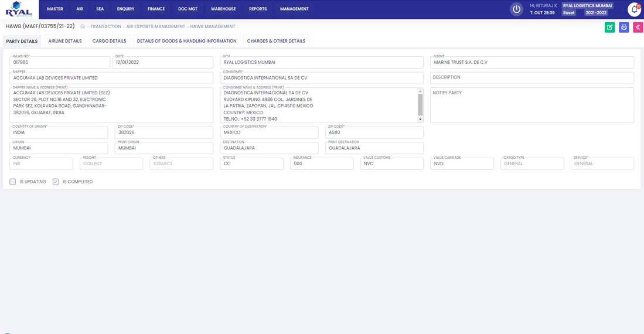Open the Enquiry menu
The image size is (644, 334).
coord(125,9)
